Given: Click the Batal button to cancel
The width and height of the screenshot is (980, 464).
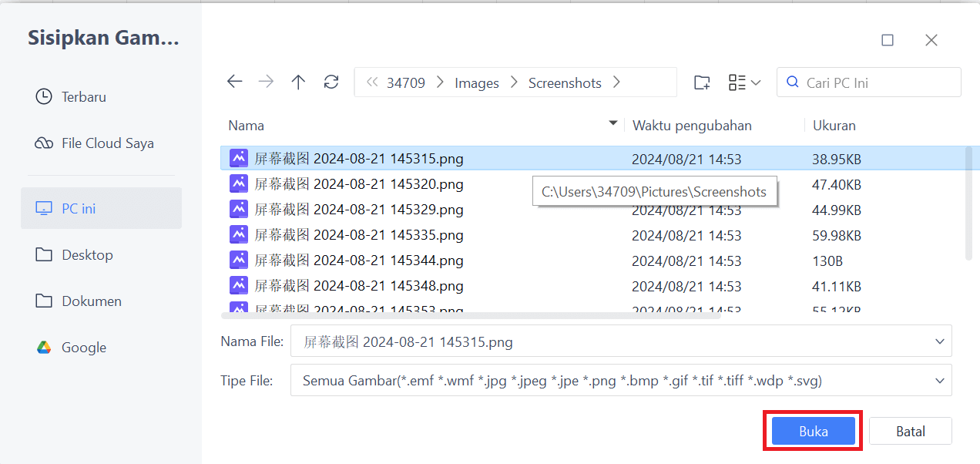Looking at the screenshot, I should pos(910,431).
